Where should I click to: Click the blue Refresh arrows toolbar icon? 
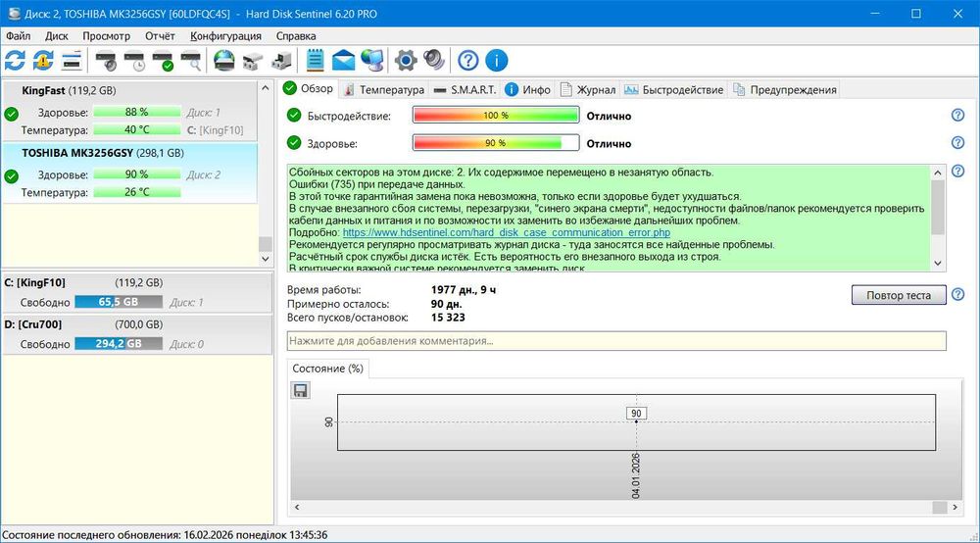click(15, 61)
